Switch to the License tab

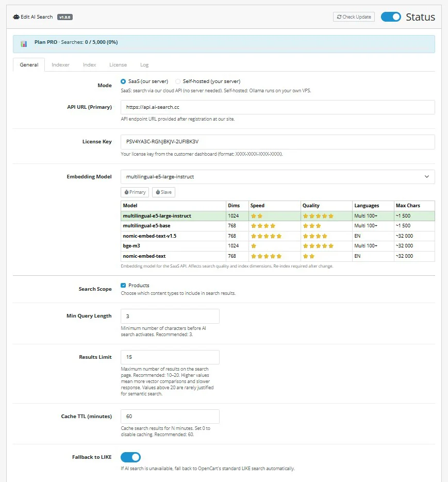(x=118, y=64)
